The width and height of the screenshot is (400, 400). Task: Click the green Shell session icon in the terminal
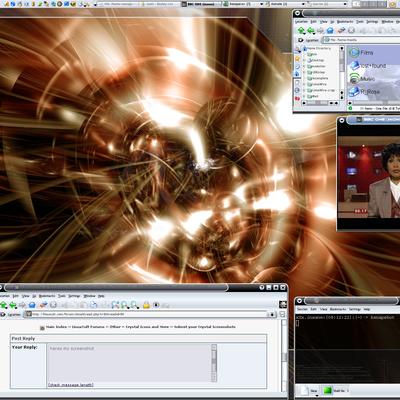(328, 390)
